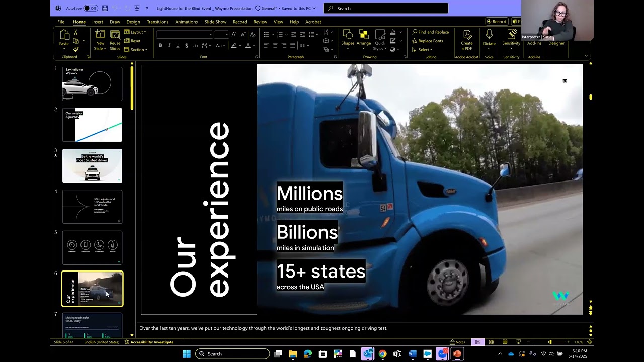The image size is (644, 362).
Task: Insert a New Slide using its icon
Action: click(x=100, y=35)
